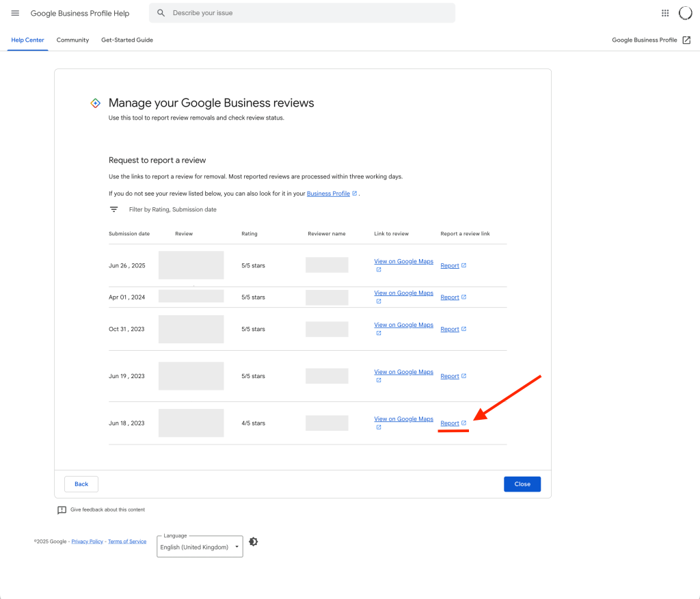
Task: Click external link icon beside Google Business Profile
Action: [x=686, y=40]
